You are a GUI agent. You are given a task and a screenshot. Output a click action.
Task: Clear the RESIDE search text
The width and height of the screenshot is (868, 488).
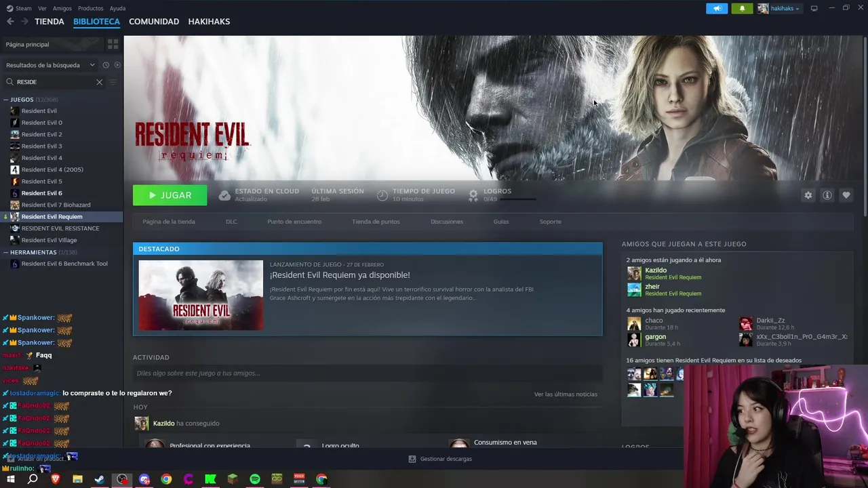pyautogui.click(x=99, y=82)
